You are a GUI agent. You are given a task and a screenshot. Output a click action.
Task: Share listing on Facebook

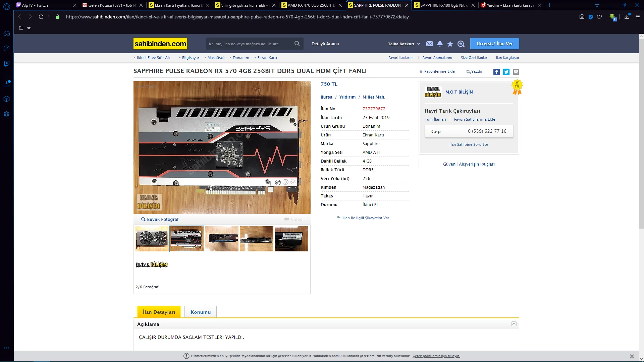tap(496, 72)
